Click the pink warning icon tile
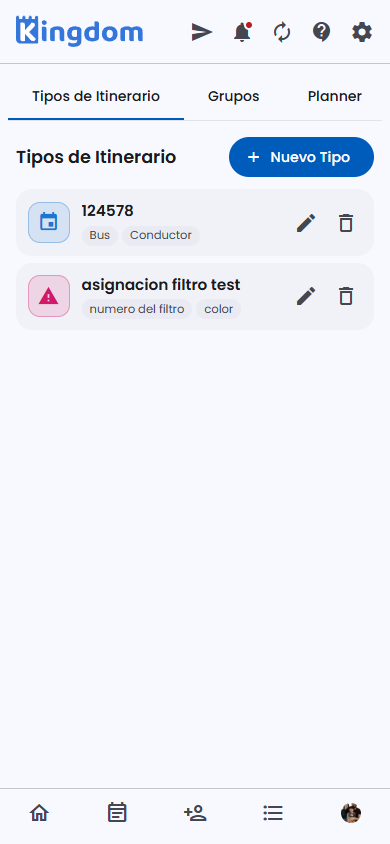Image resolution: width=390 pixels, height=844 pixels. [49, 296]
